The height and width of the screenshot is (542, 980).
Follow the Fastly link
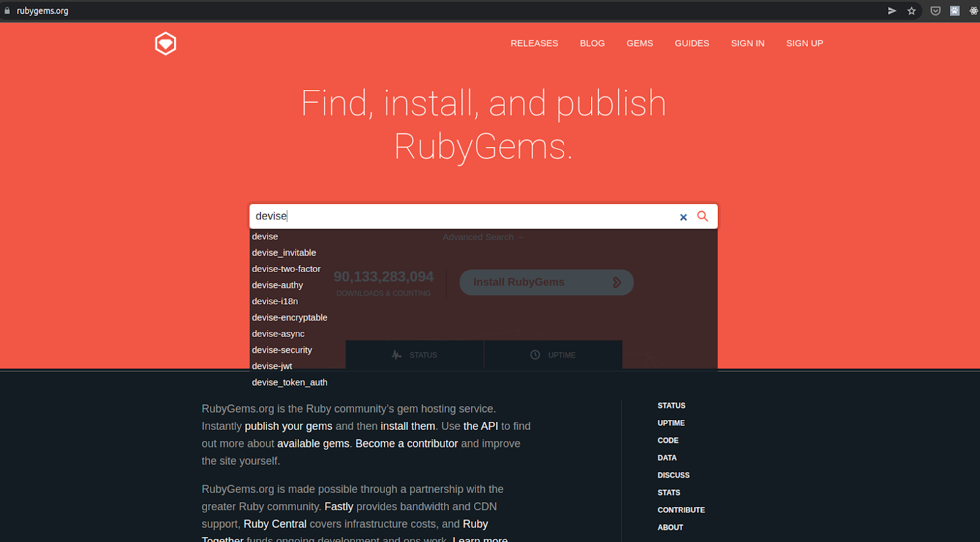coord(339,506)
